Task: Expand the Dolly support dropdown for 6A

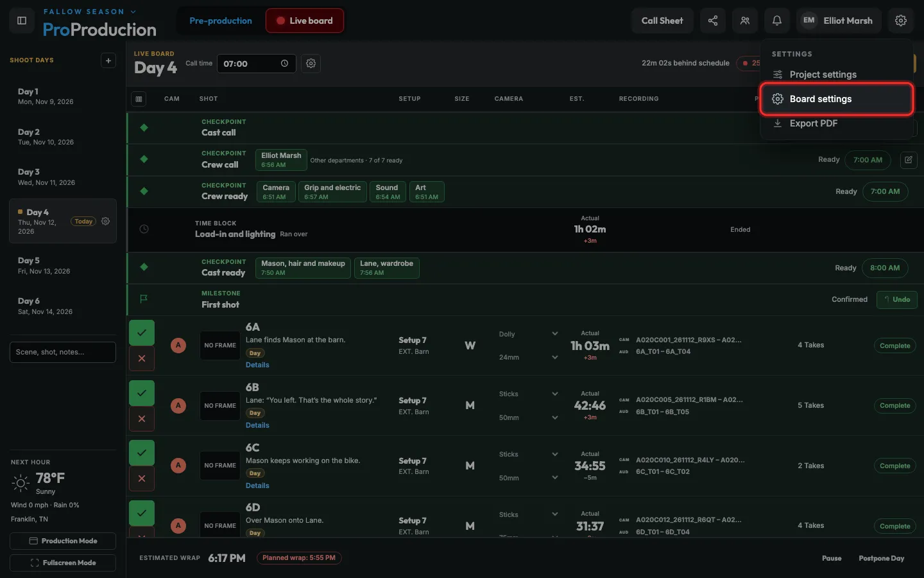Action: pos(529,334)
